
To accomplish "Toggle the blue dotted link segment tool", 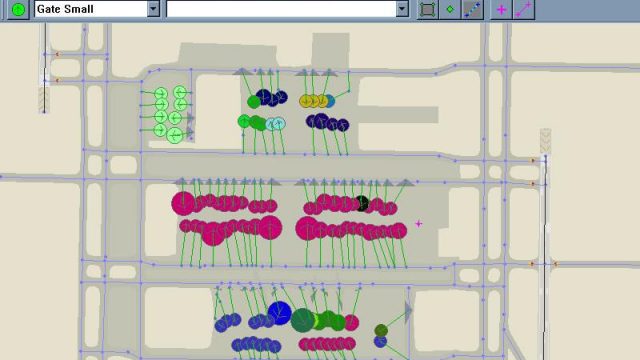I will [x=472, y=9].
